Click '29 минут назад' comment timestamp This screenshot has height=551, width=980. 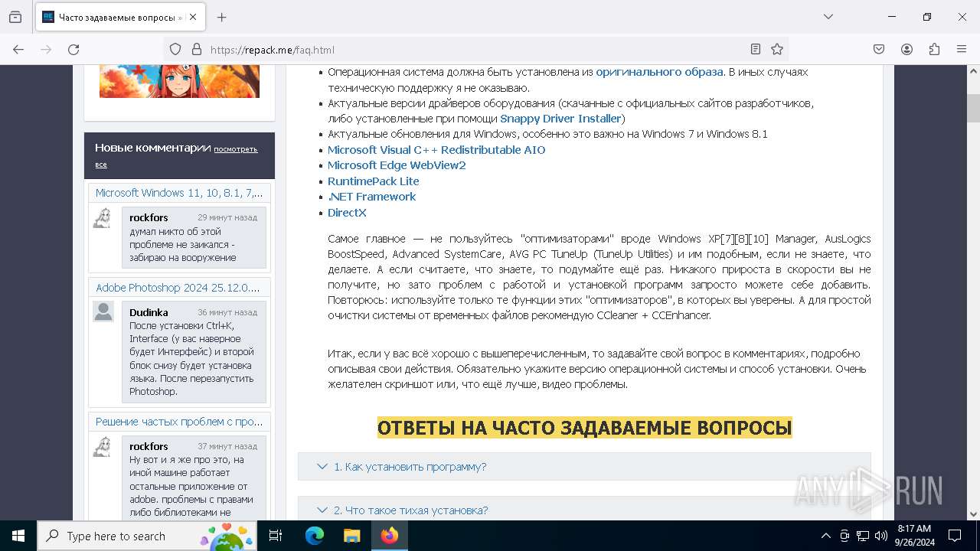click(227, 217)
